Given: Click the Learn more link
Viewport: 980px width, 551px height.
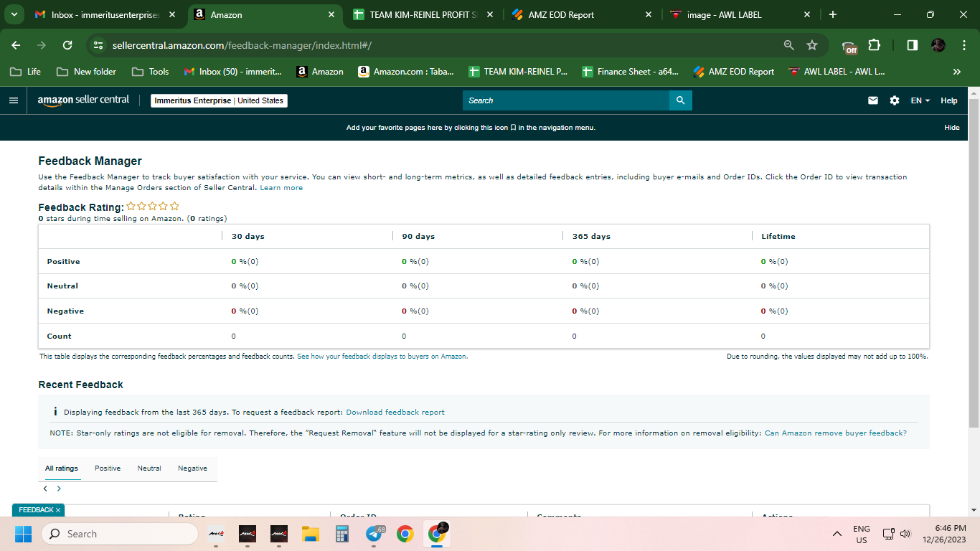Looking at the screenshot, I should (281, 188).
